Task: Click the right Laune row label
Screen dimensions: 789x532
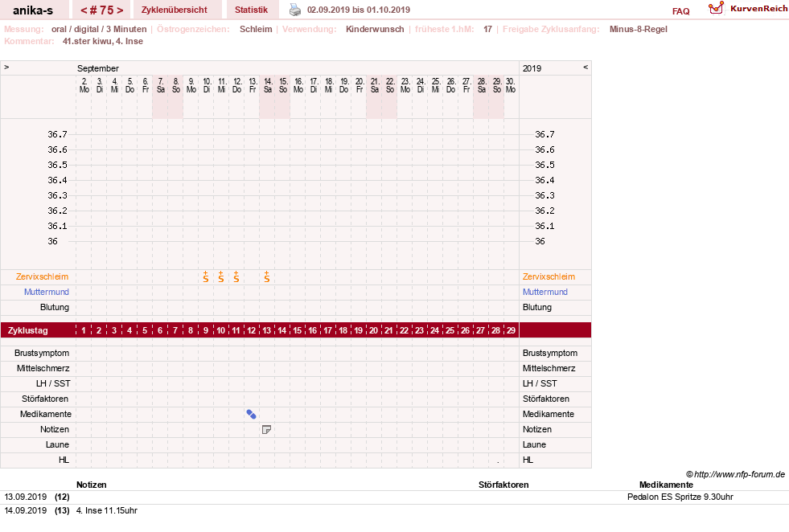Action: click(534, 445)
